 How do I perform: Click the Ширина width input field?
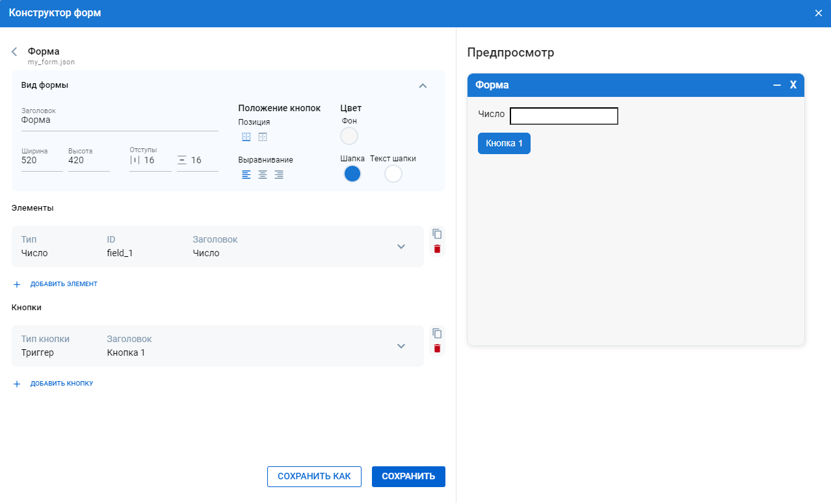coord(42,161)
